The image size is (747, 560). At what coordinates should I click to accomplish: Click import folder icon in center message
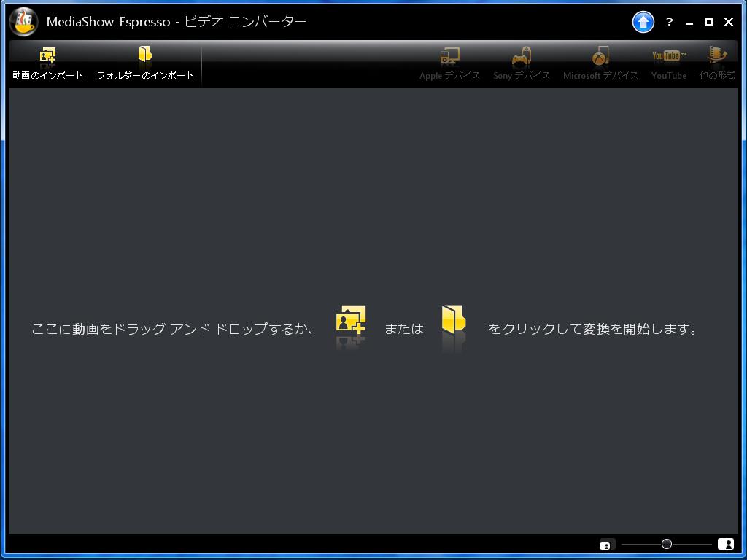(453, 319)
